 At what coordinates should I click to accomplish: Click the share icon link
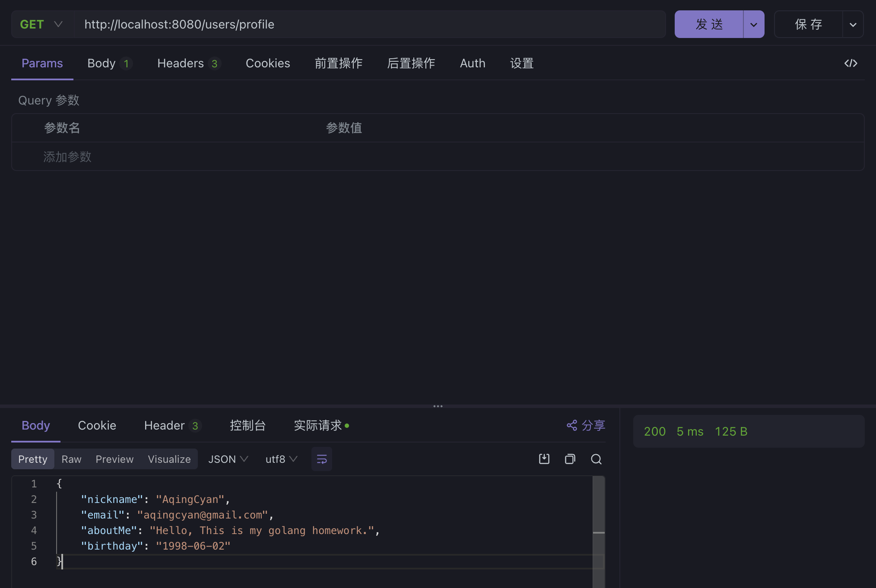coord(586,425)
